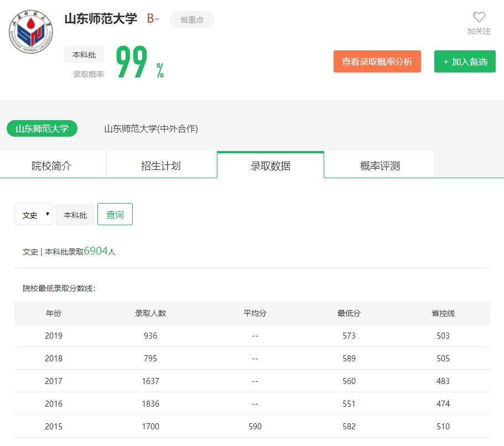Click the 加关注 label

[479, 31]
